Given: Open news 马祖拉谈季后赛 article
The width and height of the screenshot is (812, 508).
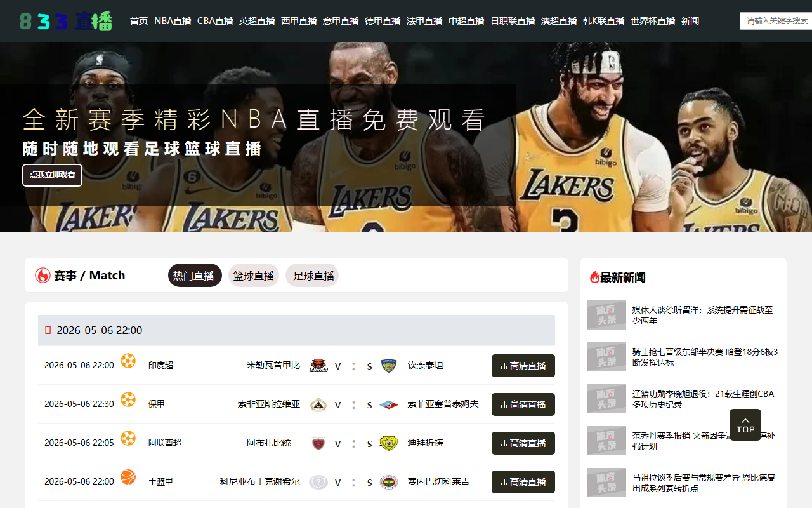Looking at the screenshot, I should pyautogui.click(x=704, y=483).
